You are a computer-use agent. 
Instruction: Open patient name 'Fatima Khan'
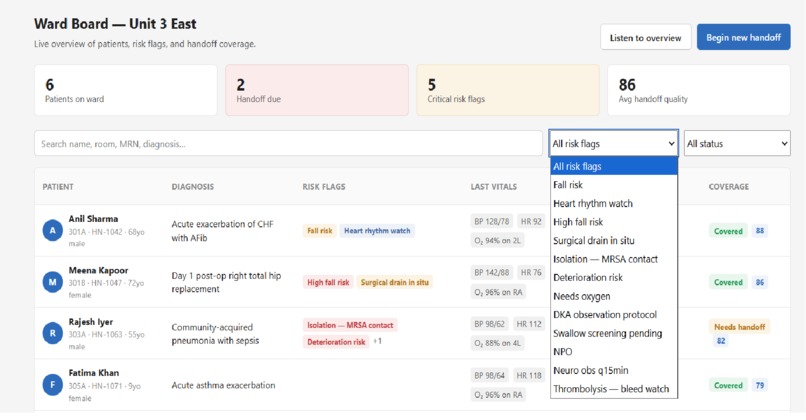click(94, 373)
